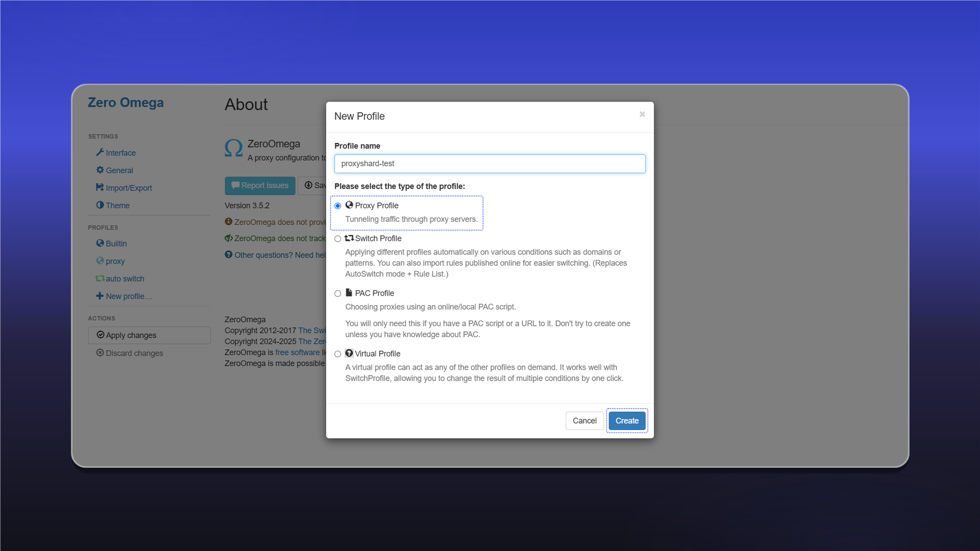Image resolution: width=980 pixels, height=551 pixels.
Task: Click the wrench icon next to Interface
Action: click(100, 153)
